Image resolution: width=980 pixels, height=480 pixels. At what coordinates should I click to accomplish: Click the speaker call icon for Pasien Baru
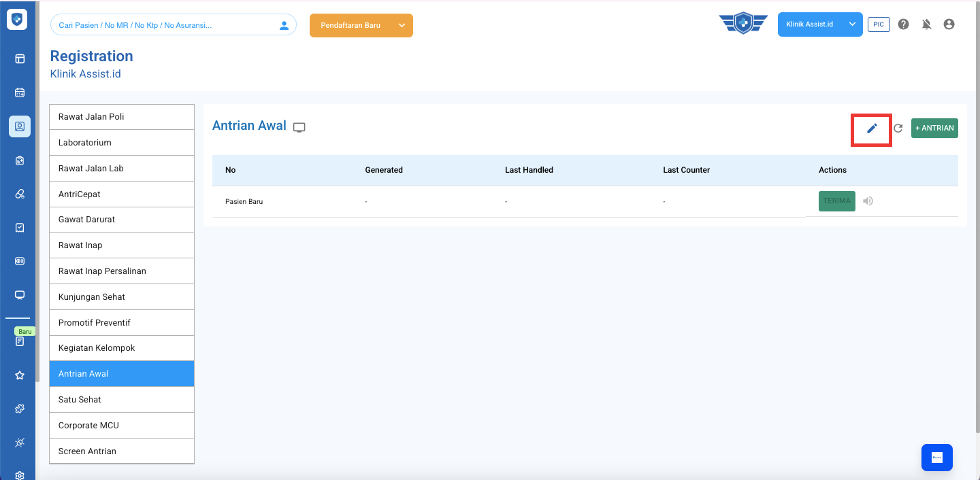pyautogui.click(x=868, y=201)
